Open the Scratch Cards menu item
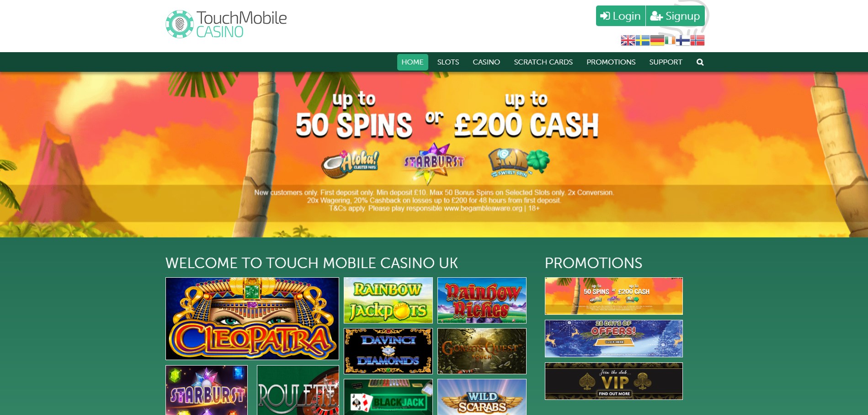Viewport: 868px width, 415px height. 543,62
